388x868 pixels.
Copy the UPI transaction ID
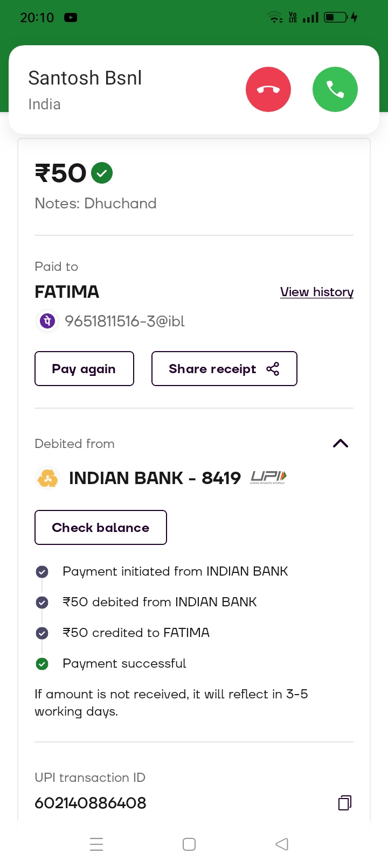click(x=344, y=803)
